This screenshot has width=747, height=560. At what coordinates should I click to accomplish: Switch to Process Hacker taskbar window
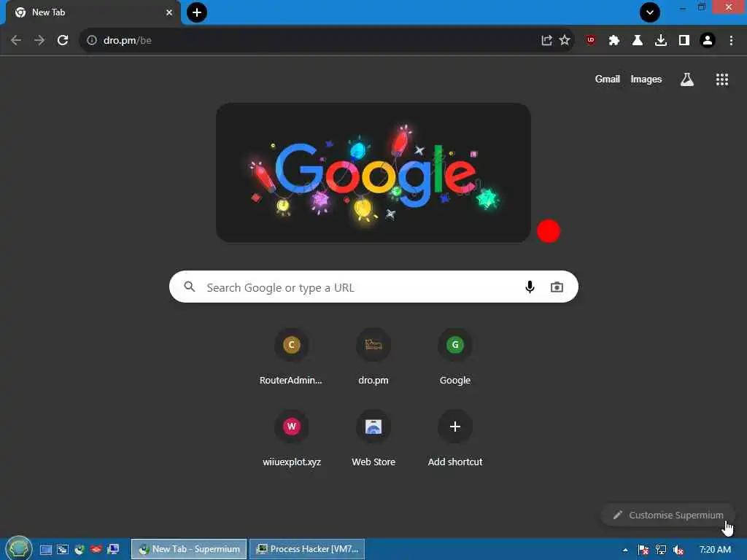click(x=307, y=549)
